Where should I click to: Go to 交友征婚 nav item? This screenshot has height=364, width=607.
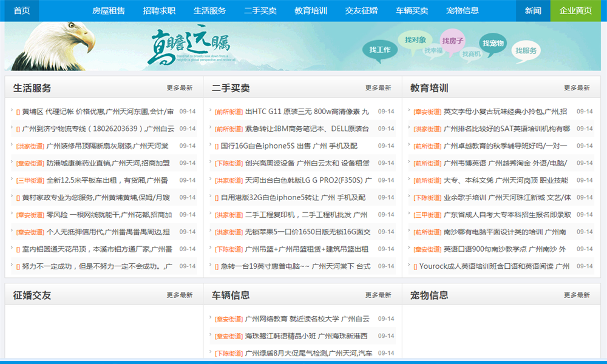[361, 10]
